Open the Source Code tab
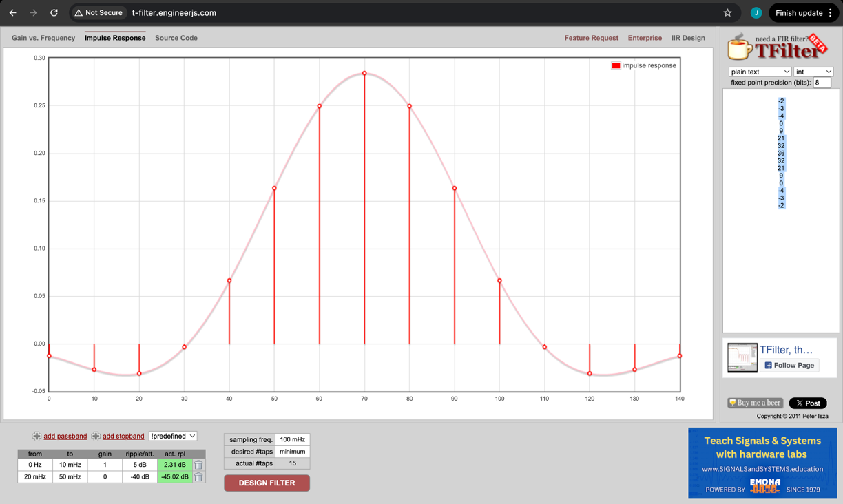 (x=176, y=38)
